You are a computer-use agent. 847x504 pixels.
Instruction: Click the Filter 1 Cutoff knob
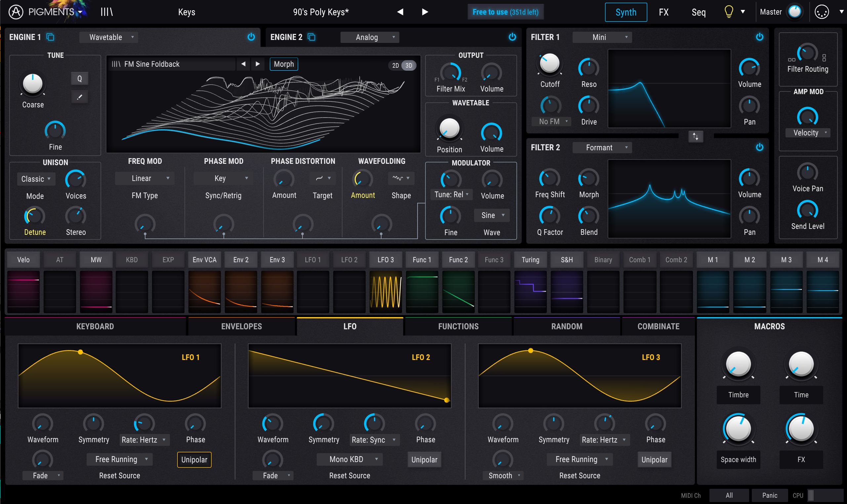(549, 64)
